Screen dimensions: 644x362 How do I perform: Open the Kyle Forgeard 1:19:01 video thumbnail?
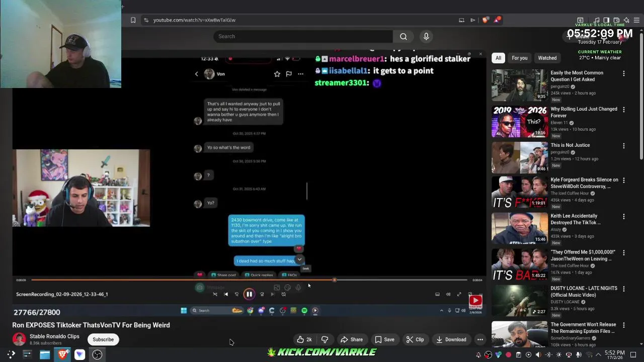pos(520,192)
